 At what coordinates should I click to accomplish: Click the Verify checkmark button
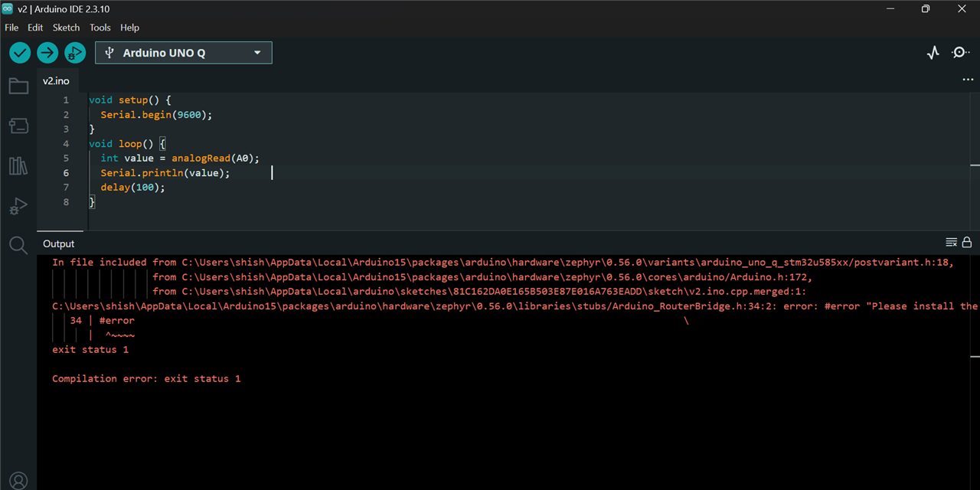pos(20,53)
